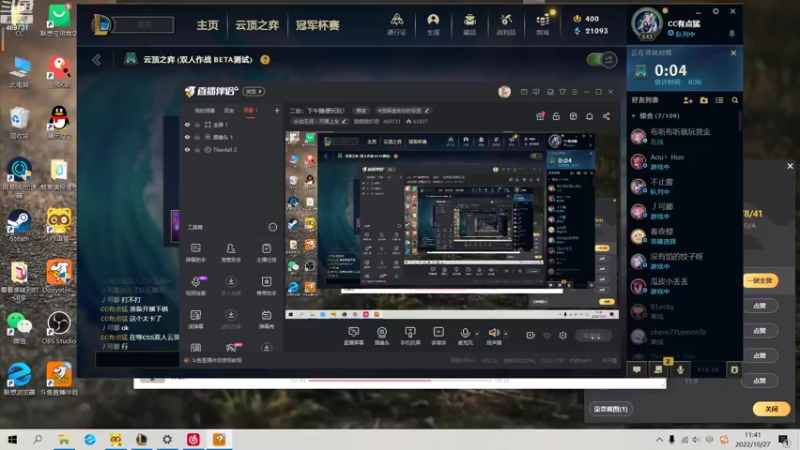The image size is (800, 450).
Task: Toggle preview eye icon in 直播伴侣 bottom bar
Action: (x=546, y=335)
